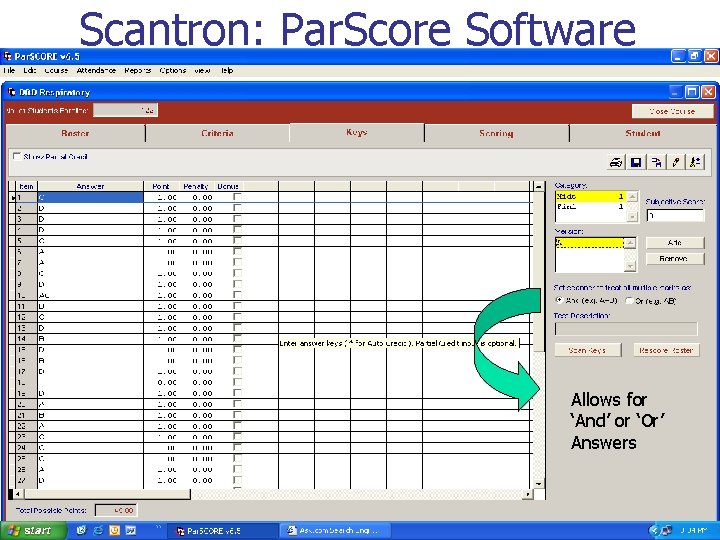Tick the Bonus checkbox for item 2
The image size is (720, 540).
tap(237, 208)
